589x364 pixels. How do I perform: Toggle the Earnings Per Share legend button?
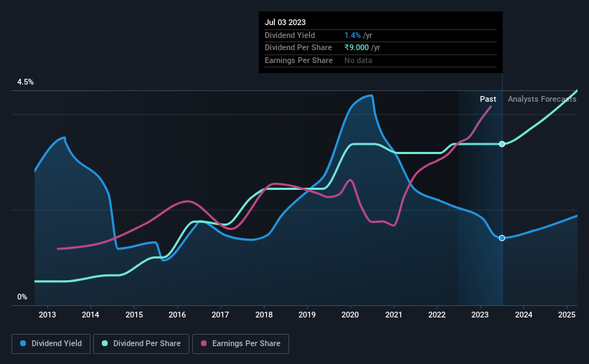[x=240, y=344]
